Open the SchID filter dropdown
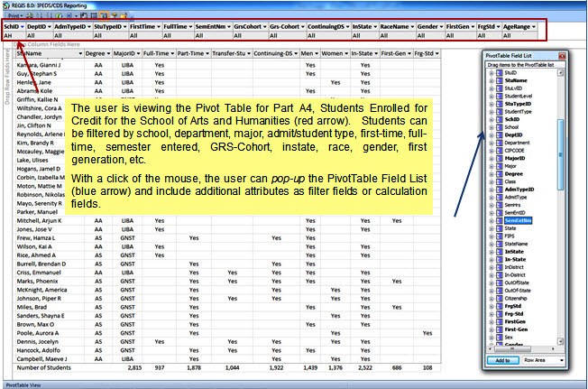Image resolution: width=588 pixels, height=389 pixels. click(23, 27)
